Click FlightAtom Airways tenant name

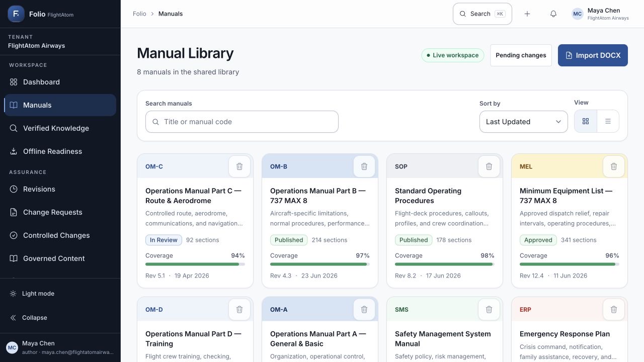point(36,46)
